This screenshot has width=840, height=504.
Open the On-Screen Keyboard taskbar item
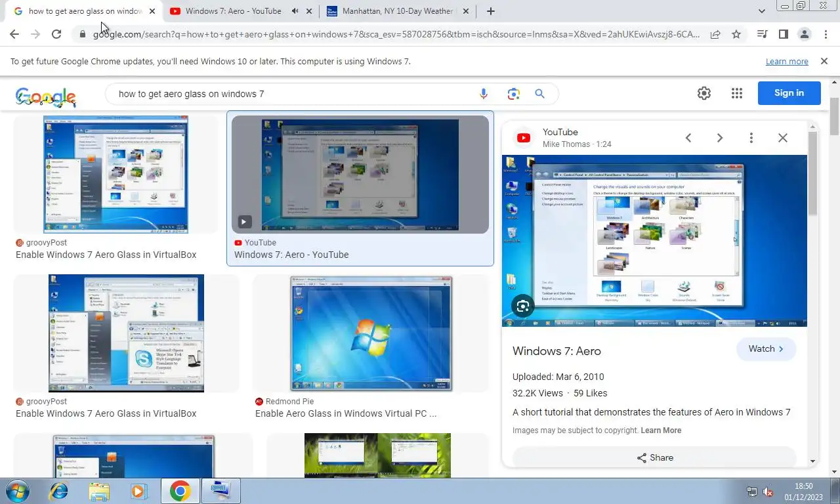[221, 491]
